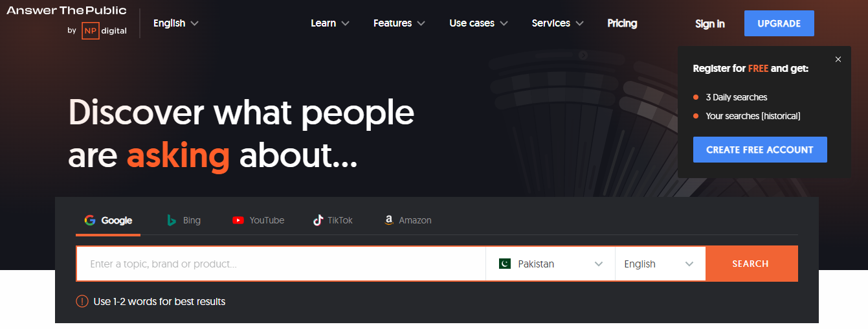Click the Amazon logo icon
The width and height of the screenshot is (868, 329).
click(x=389, y=220)
